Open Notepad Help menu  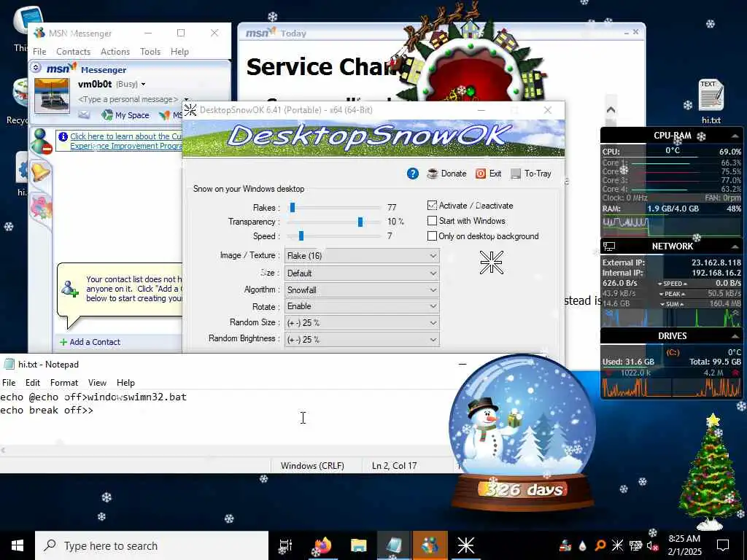pyautogui.click(x=125, y=383)
